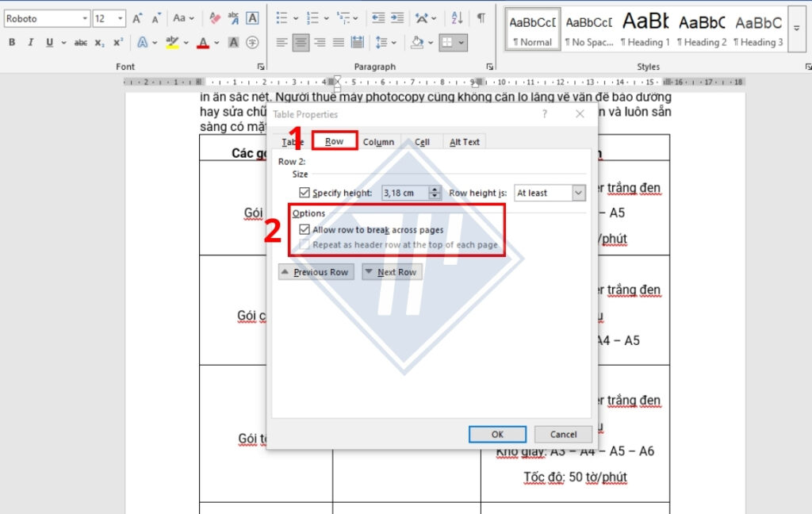Apply Character Border icon
This screenshot has width=812, height=514.
[252, 19]
